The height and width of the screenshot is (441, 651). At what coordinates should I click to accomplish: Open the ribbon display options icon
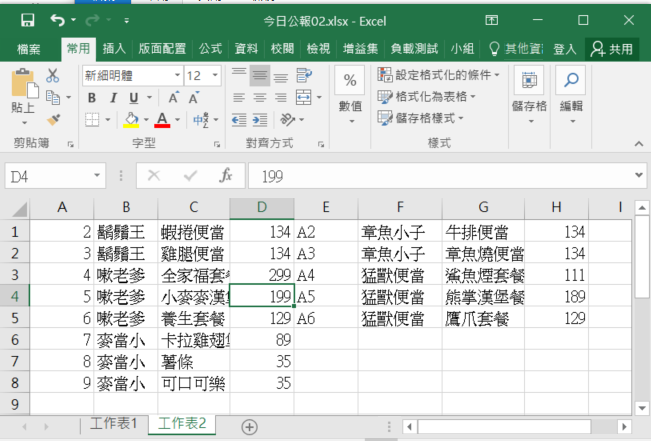(x=492, y=20)
